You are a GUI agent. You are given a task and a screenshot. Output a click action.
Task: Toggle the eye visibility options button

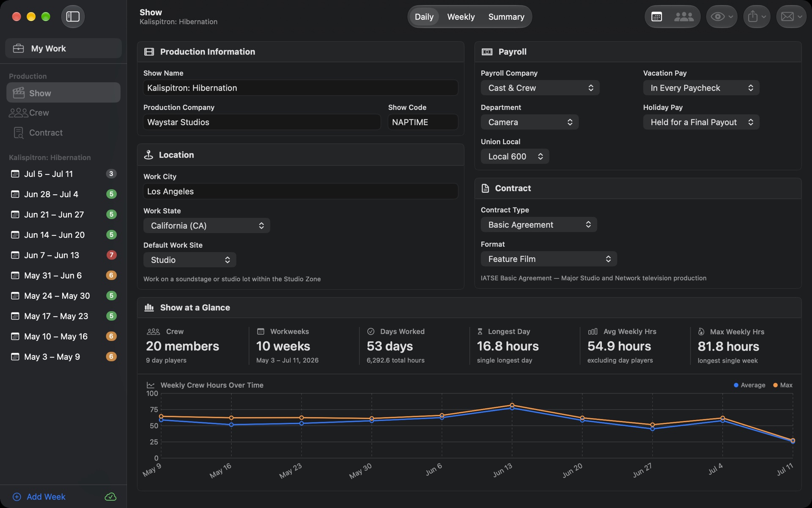tap(721, 17)
